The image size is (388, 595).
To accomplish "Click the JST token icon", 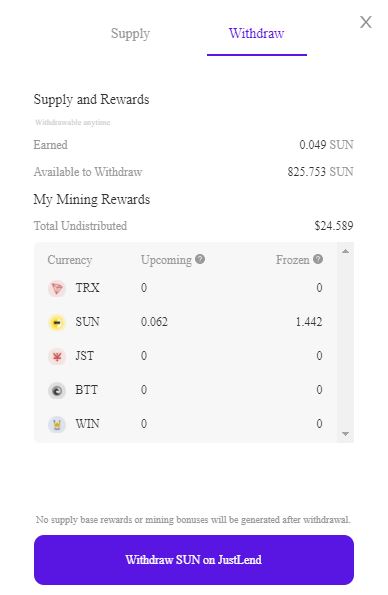I will coord(57,357).
